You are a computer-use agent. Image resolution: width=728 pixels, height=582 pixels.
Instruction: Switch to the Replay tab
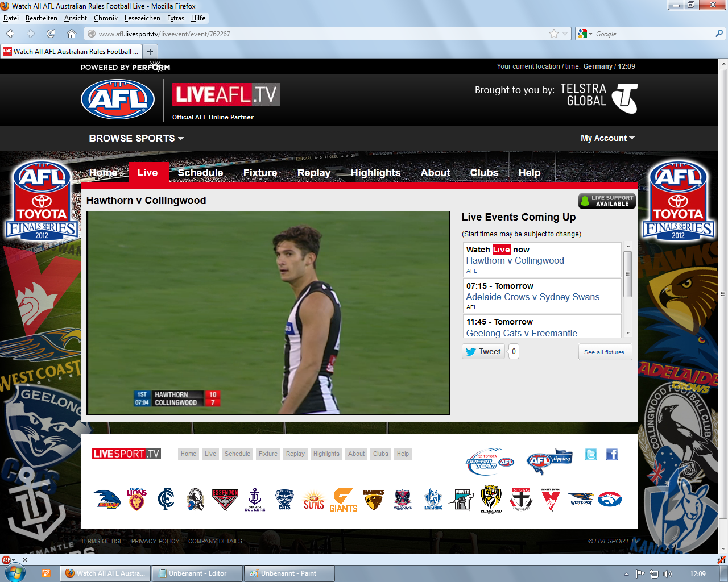coord(314,173)
